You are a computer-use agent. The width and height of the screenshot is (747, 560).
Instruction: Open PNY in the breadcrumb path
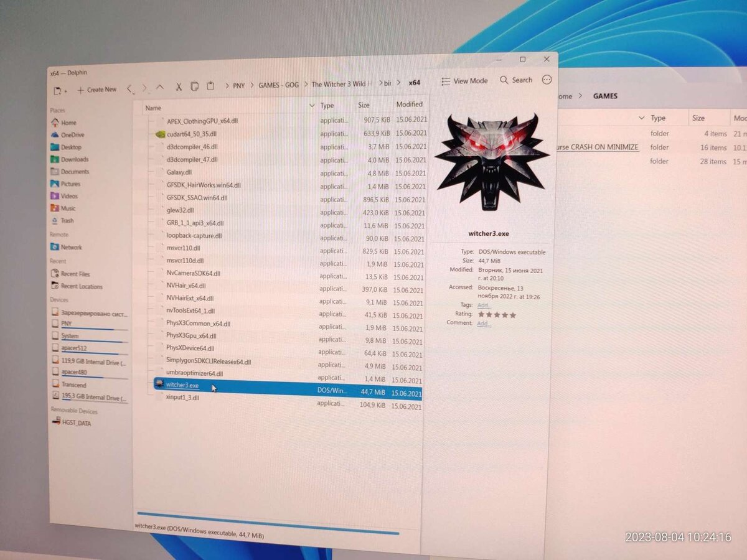coord(239,85)
